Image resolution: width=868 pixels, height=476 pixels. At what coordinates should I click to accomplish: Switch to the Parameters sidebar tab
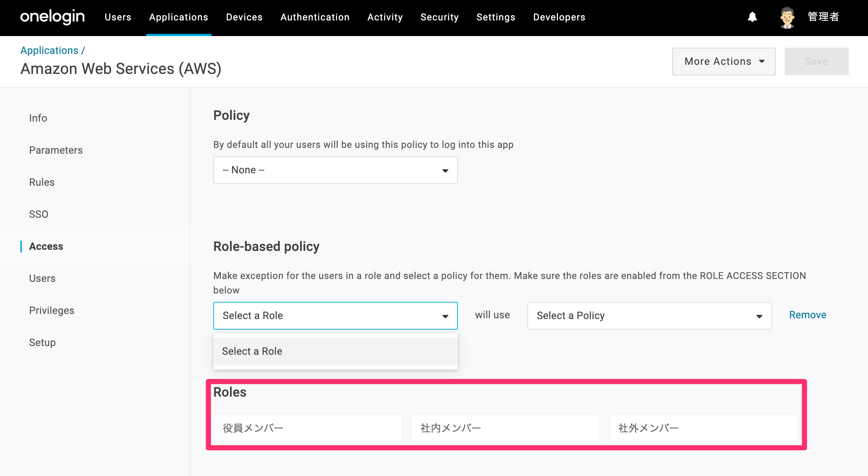tap(56, 150)
